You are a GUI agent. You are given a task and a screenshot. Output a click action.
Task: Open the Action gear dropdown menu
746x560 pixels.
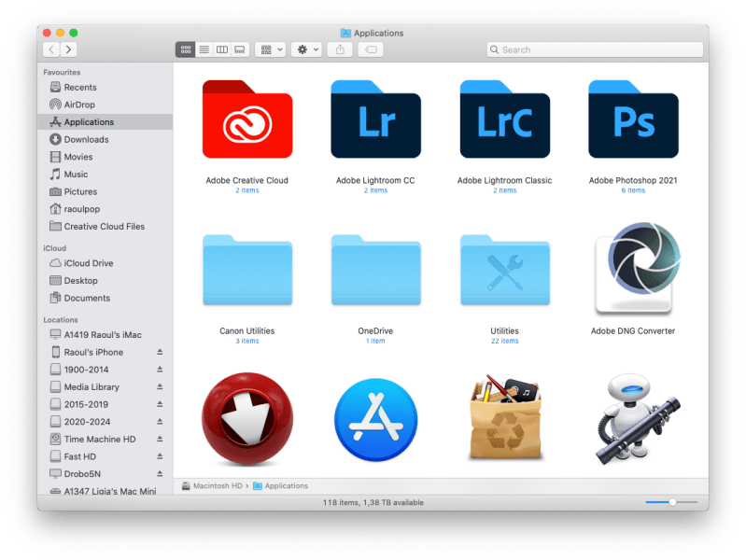(x=306, y=49)
